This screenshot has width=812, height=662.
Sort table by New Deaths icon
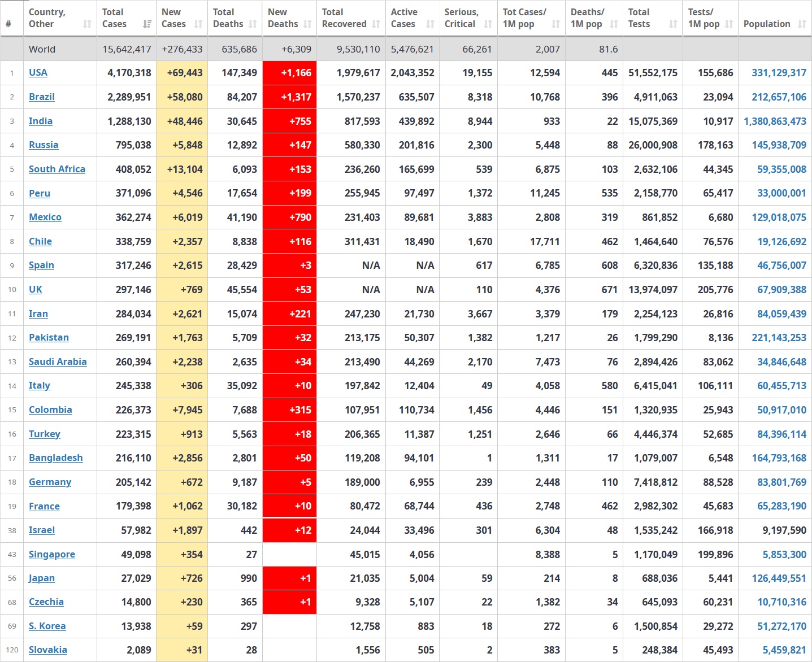[307, 24]
